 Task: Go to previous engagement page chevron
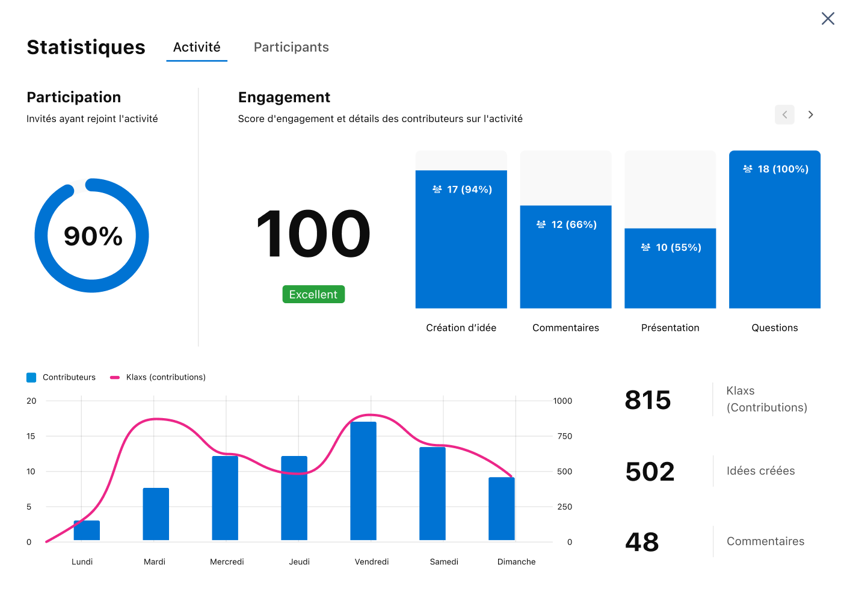[784, 114]
